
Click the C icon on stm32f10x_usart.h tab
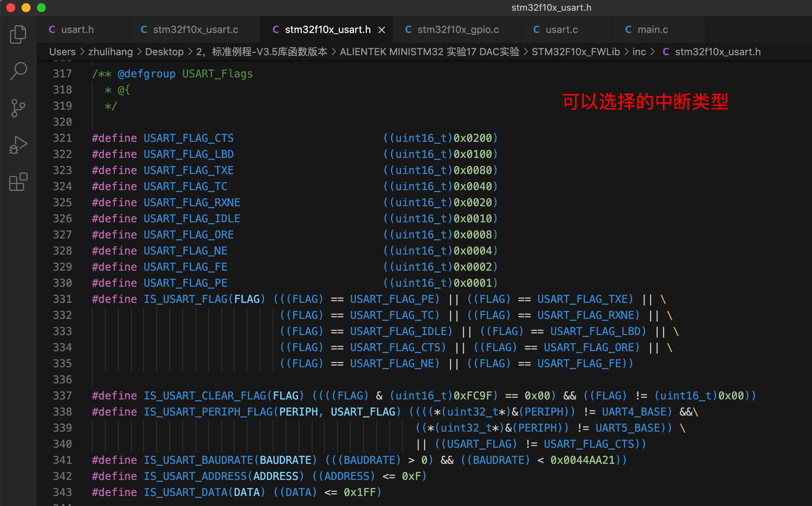tap(276, 30)
